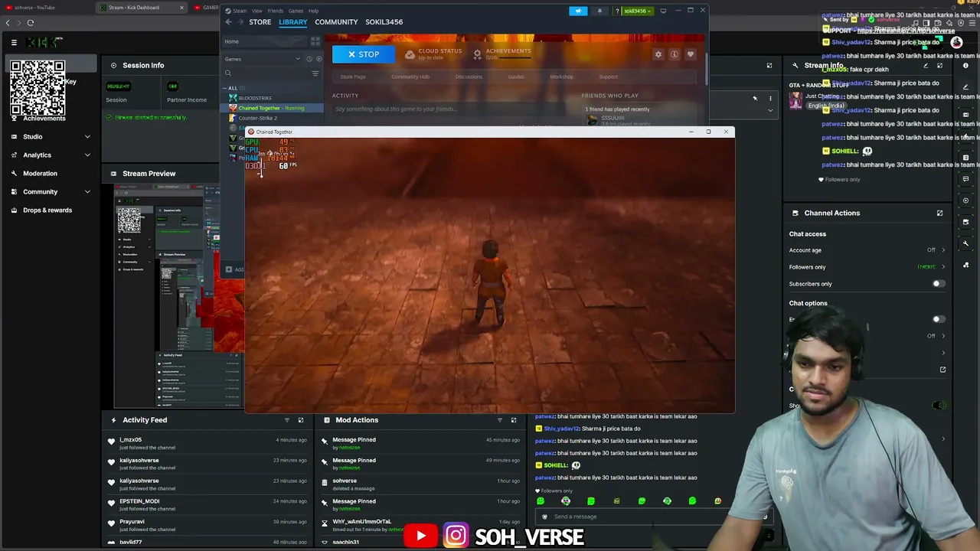980x551 pixels.
Task: Click the Instagram icon overlay
Action: 456,536
